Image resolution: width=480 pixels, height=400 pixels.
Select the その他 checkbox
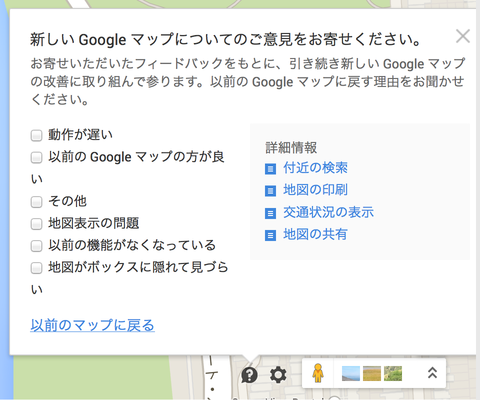[36, 202]
